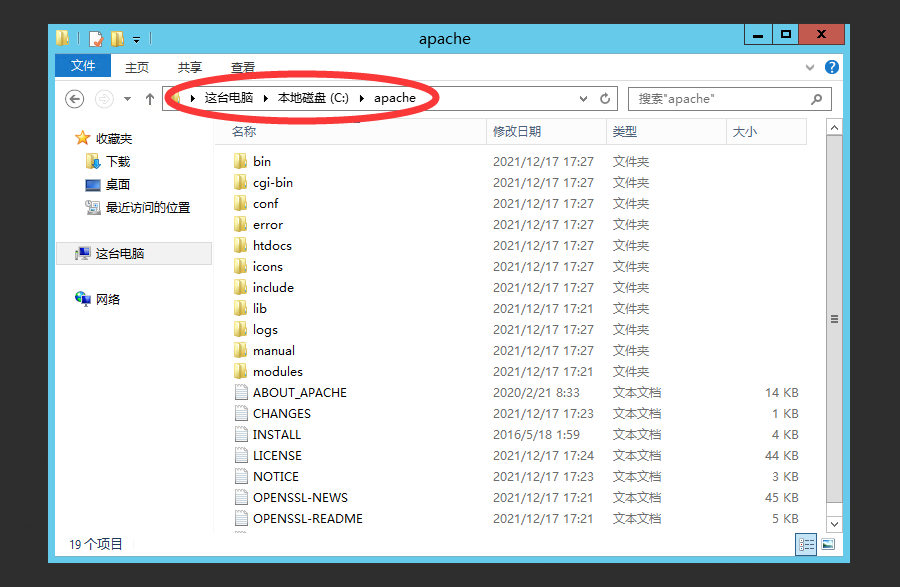
Task: Open the bin folder icon
Action: click(240, 161)
